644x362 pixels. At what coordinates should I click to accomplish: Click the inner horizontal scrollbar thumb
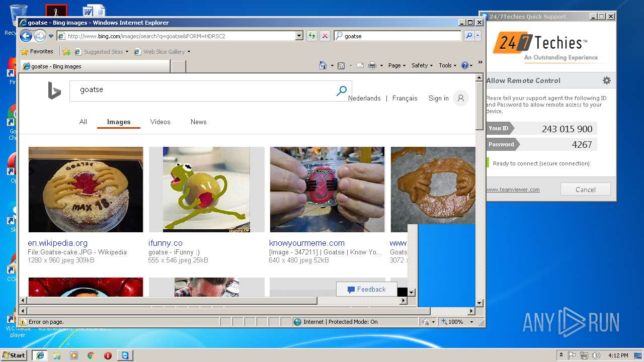click(x=173, y=300)
